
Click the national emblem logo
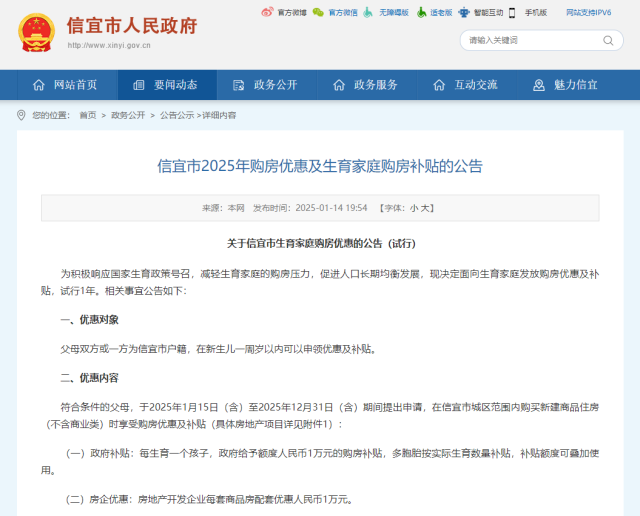36,32
